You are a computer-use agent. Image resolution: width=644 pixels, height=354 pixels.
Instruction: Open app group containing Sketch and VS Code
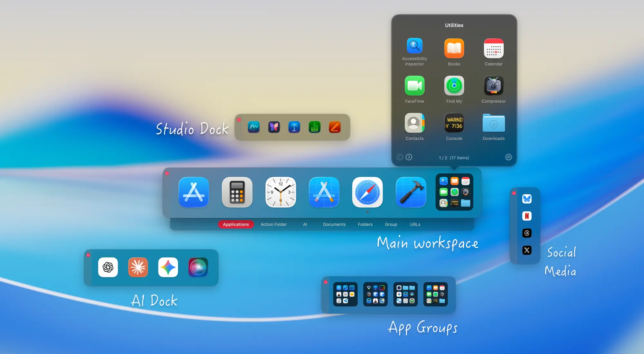click(x=346, y=294)
